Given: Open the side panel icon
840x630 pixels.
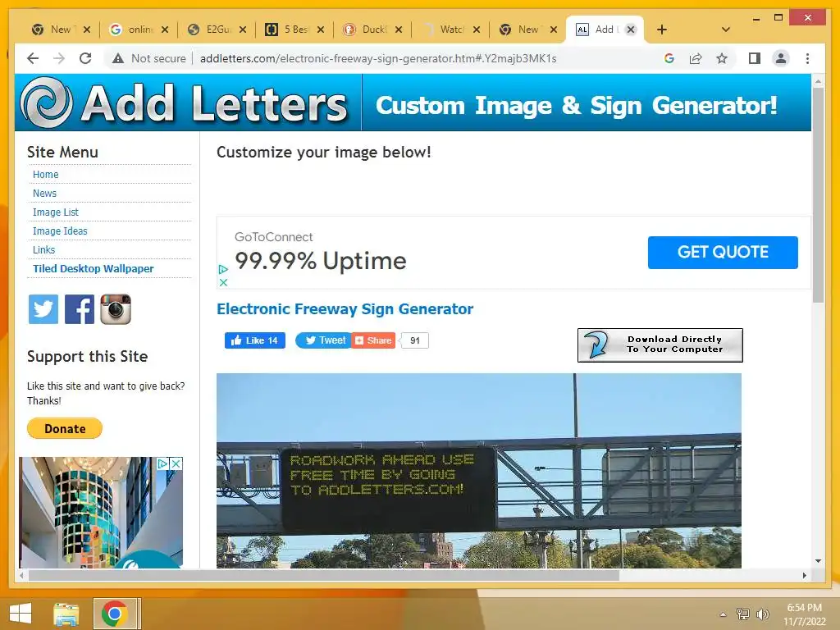Looking at the screenshot, I should (755, 58).
